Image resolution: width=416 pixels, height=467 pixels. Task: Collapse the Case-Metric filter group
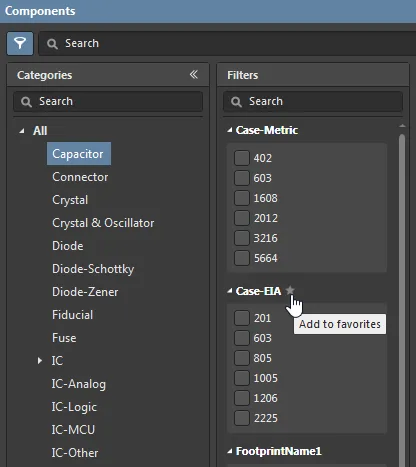230,130
